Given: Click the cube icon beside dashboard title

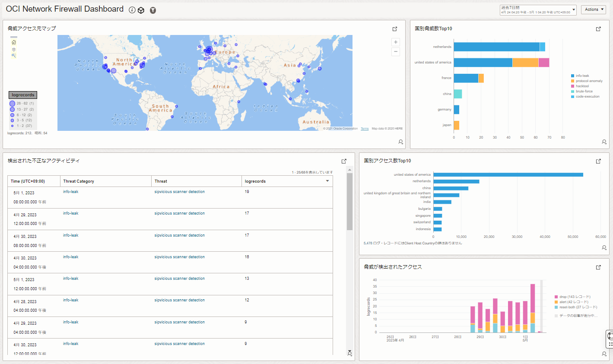Looking at the screenshot, I should [x=141, y=10].
